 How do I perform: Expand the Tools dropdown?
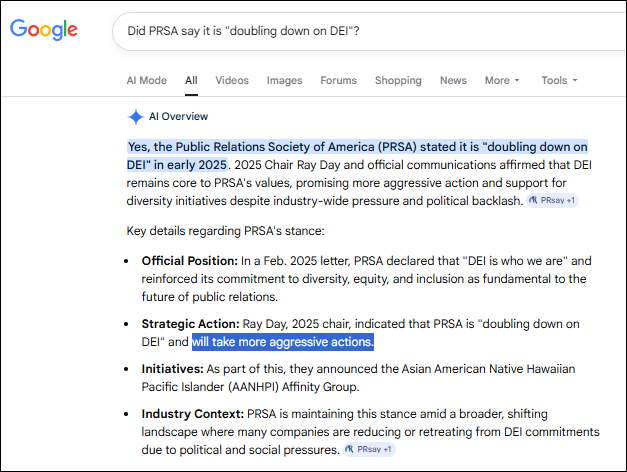tap(558, 80)
